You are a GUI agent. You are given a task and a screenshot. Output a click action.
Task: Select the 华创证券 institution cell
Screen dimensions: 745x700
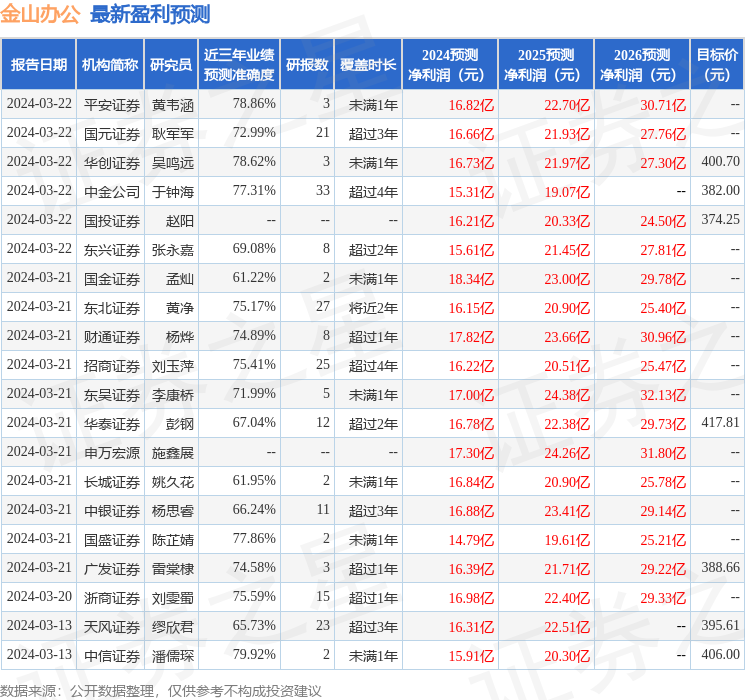112,163
